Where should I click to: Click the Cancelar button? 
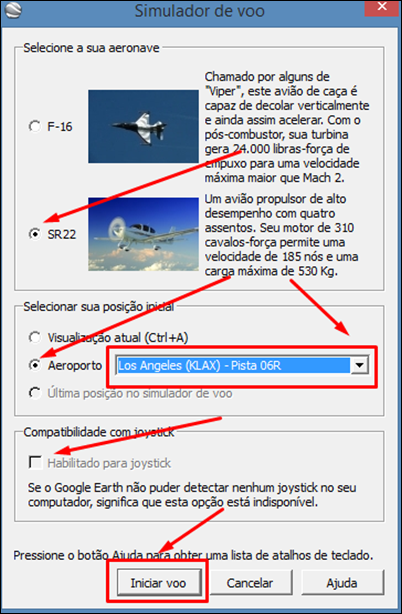250,583
